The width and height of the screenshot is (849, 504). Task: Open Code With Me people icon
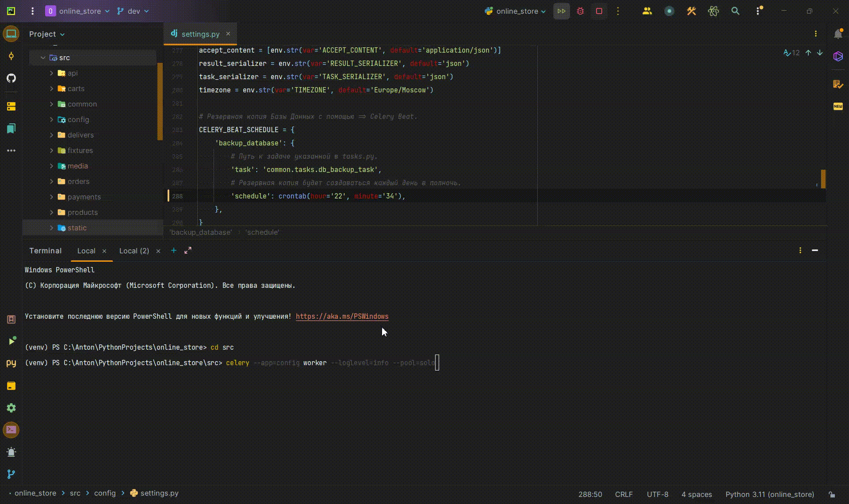point(647,11)
